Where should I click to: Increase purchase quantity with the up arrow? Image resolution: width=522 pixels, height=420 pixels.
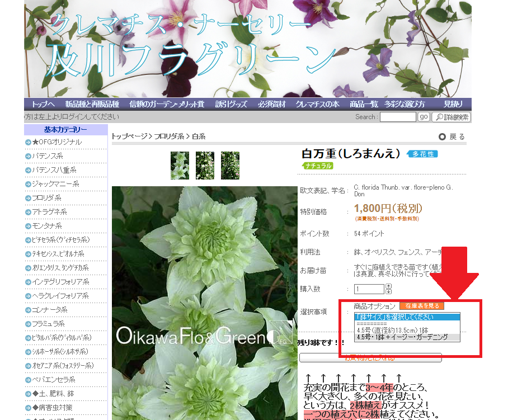pyautogui.click(x=388, y=286)
